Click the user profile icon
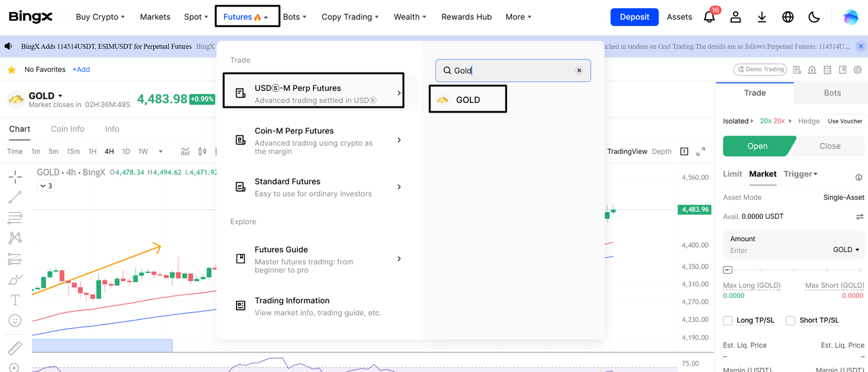Screen dimensions: 868x372 pyautogui.click(x=736, y=18)
